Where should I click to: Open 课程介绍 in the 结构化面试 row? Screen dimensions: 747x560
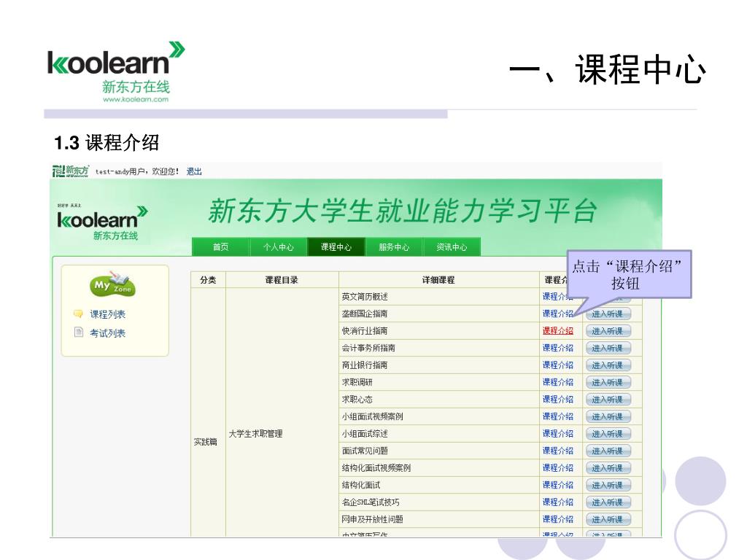pyautogui.click(x=557, y=485)
